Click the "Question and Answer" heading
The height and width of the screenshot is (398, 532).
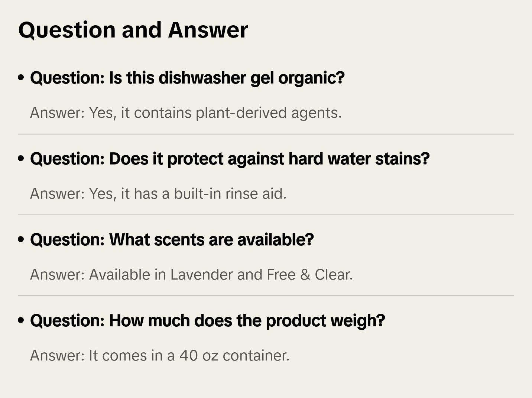pos(133,30)
